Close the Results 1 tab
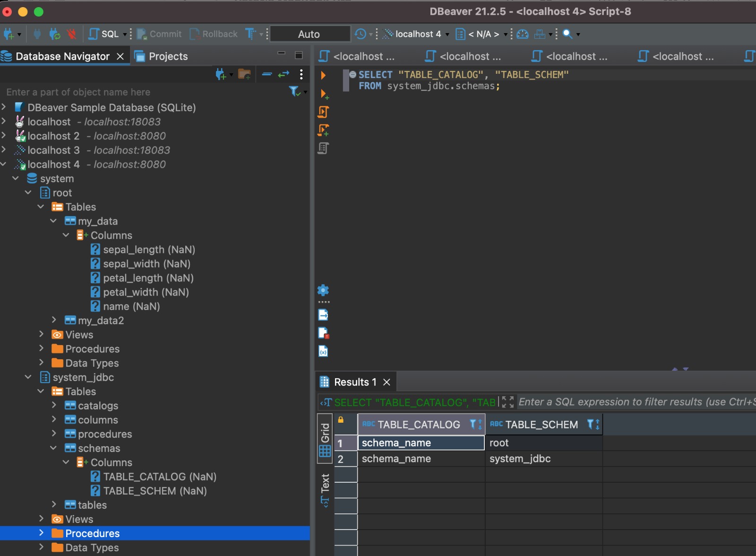756x556 pixels. [387, 382]
